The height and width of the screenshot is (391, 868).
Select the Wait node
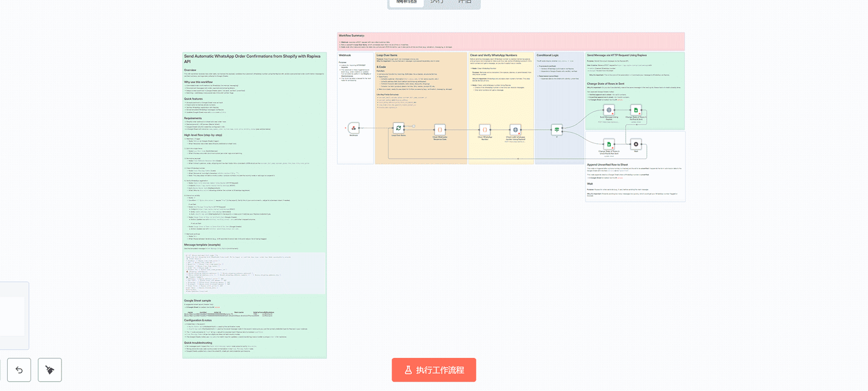click(x=636, y=144)
